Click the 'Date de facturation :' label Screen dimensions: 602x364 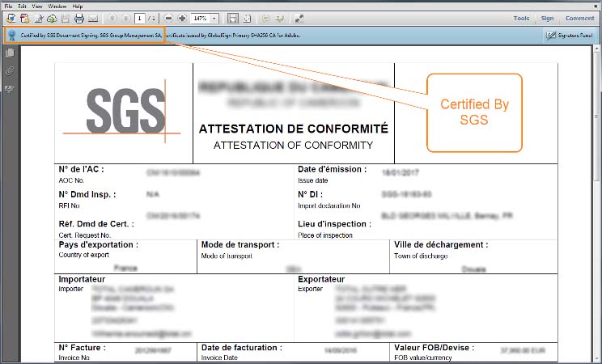click(241, 348)
